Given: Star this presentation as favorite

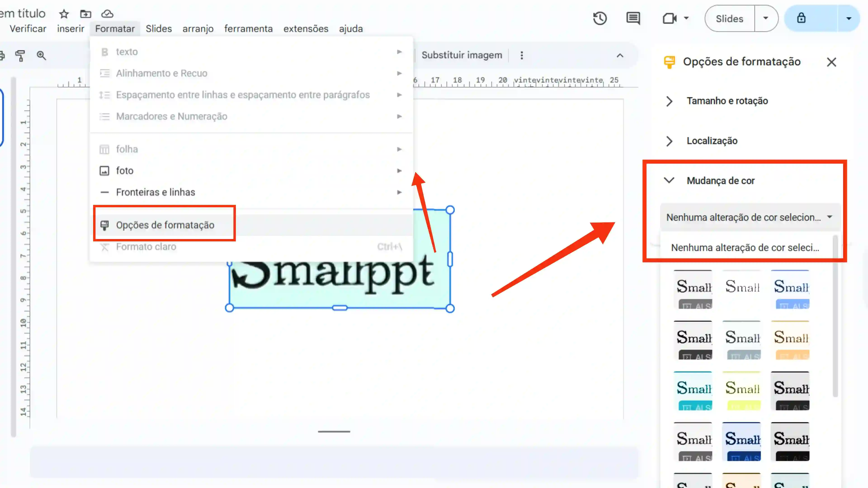Looking at the screenshot, I should (64, 14).
